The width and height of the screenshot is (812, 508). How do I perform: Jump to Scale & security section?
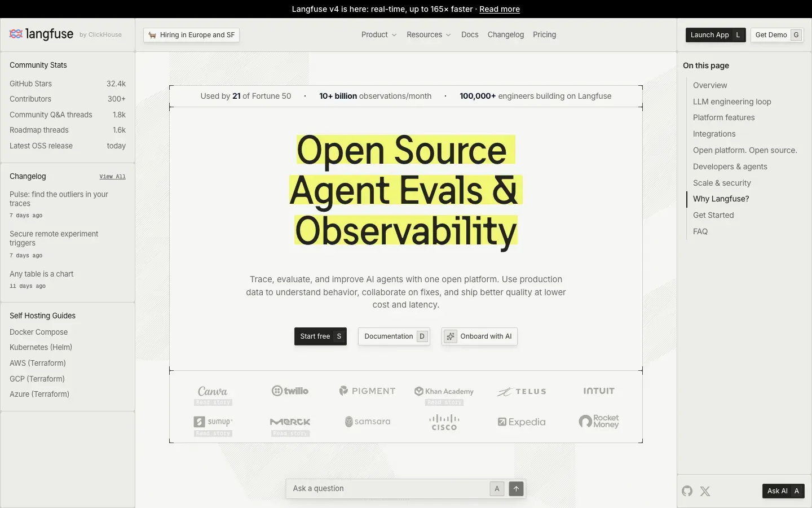[x=722, y=183]
